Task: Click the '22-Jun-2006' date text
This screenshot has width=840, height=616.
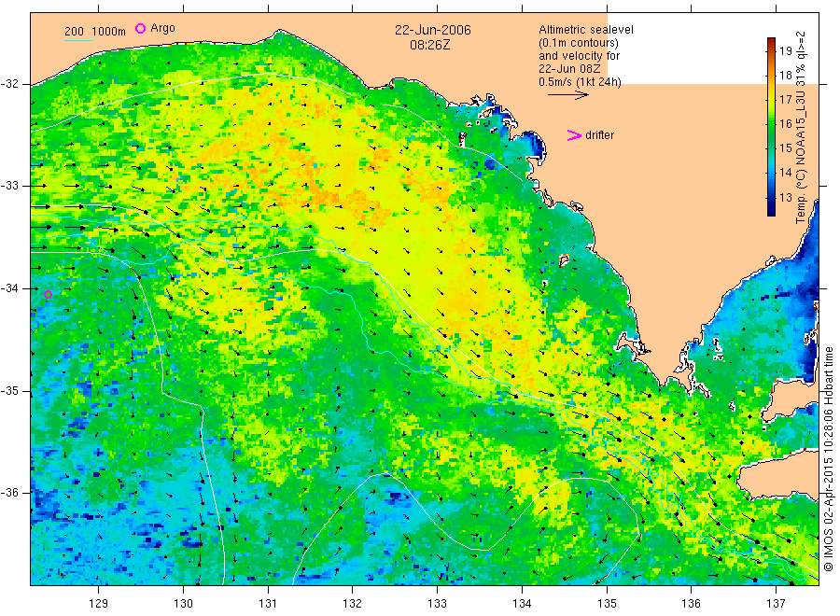Action: point(433,30)
